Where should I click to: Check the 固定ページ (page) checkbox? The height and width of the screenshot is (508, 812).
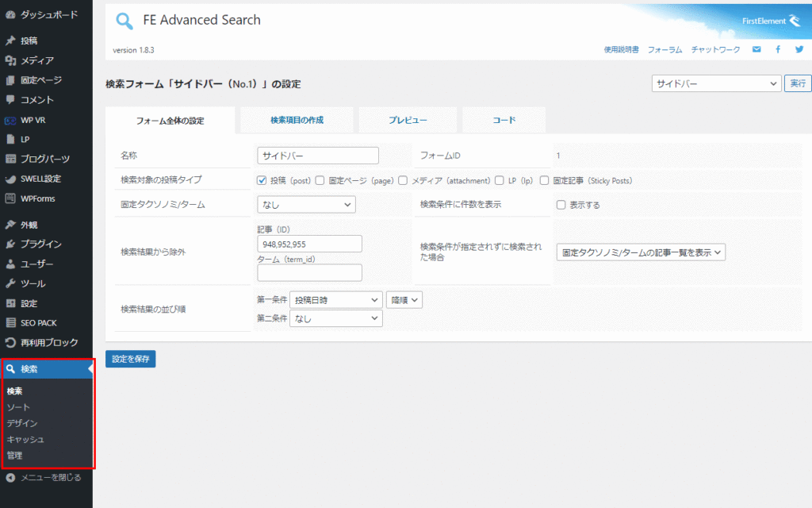(320, 180)
